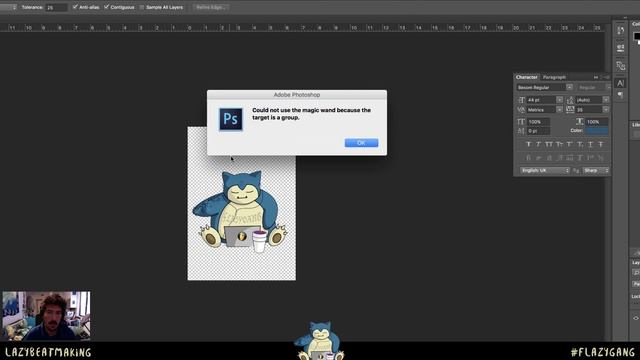Click the Character panel icon in dock

pos(620,83)
